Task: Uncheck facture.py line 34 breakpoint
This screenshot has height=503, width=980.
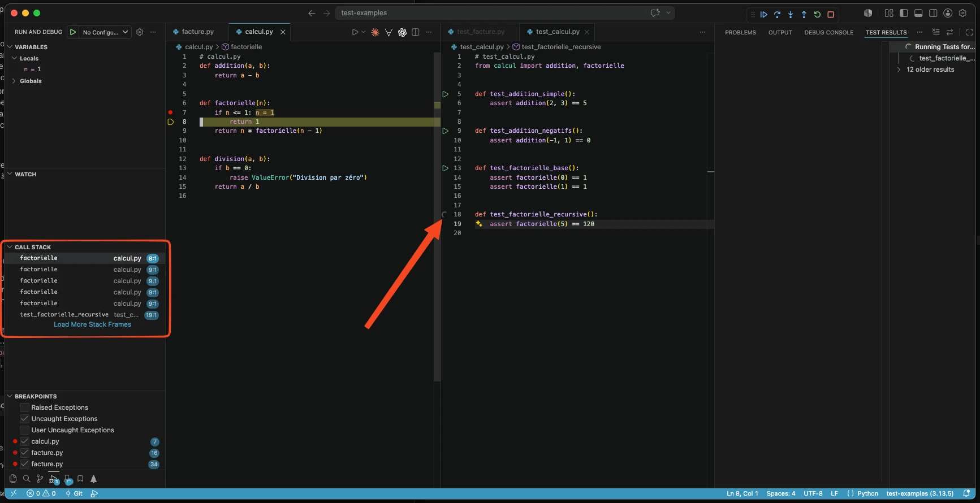Action: 24,464
